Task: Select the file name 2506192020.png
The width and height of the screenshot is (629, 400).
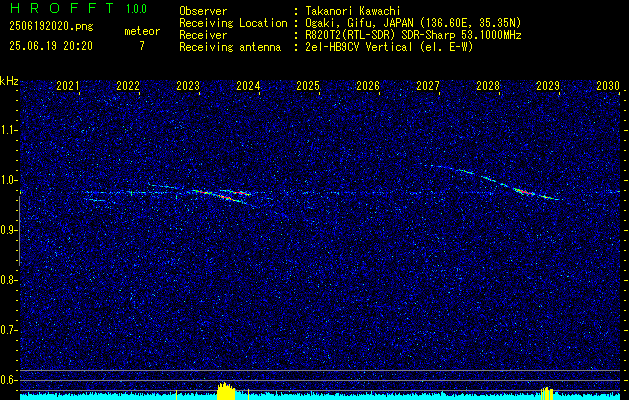Action: tap(51, 26)
